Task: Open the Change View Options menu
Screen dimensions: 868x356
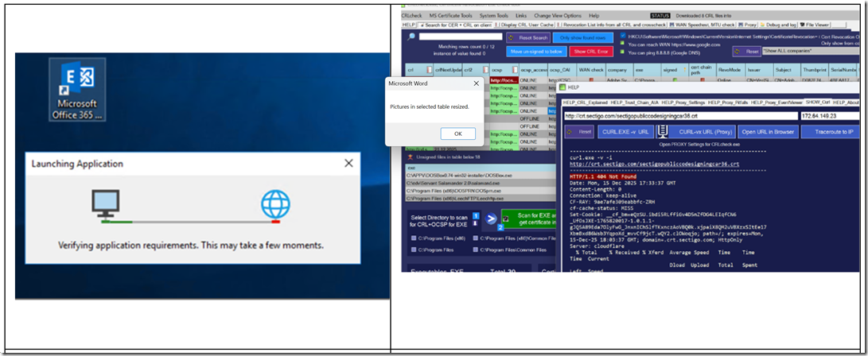Action: (558, 15)
